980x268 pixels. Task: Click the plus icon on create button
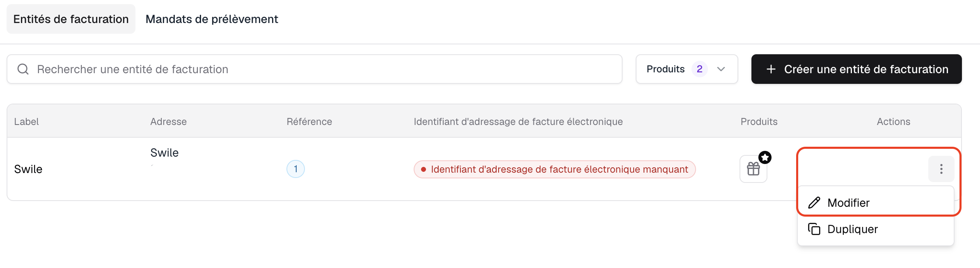(x=771, y=69)
